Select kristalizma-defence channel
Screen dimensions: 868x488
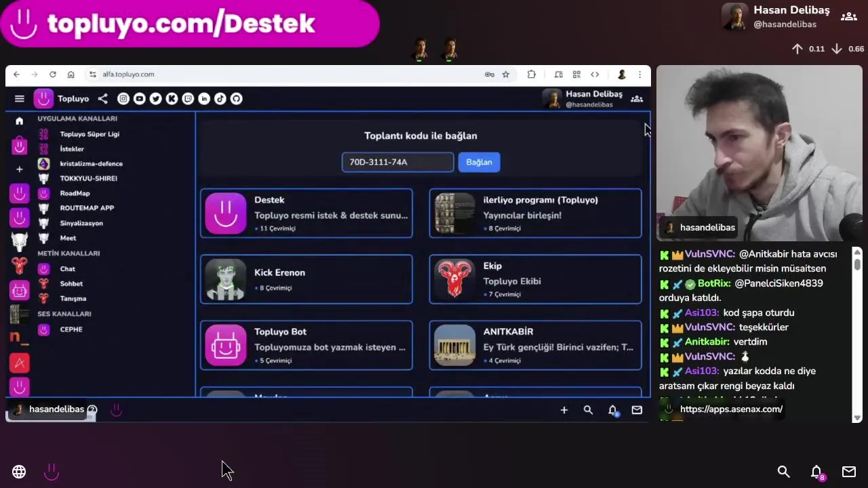point(91,164)
